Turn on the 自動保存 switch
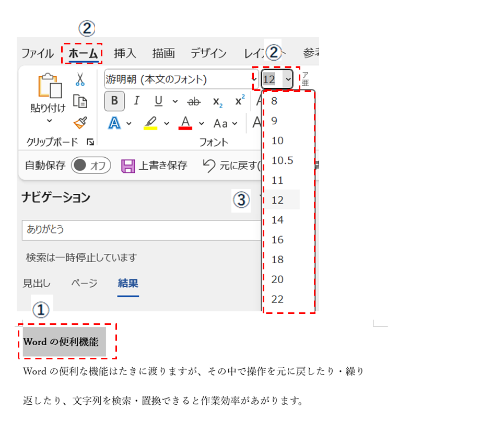Viewport: 504px width, 433px height. coord(91,166)
